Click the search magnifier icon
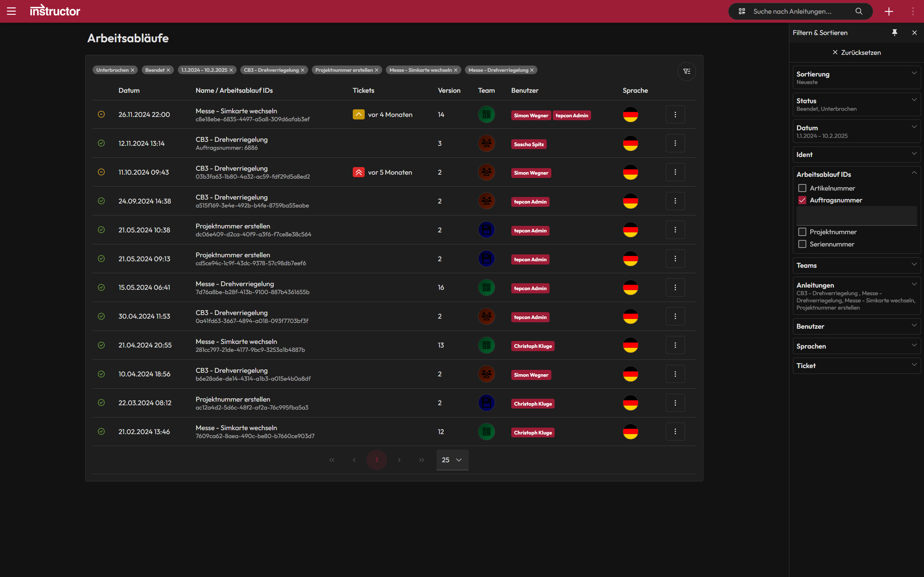This screenshot has width=924, height=577. point(859,12)
